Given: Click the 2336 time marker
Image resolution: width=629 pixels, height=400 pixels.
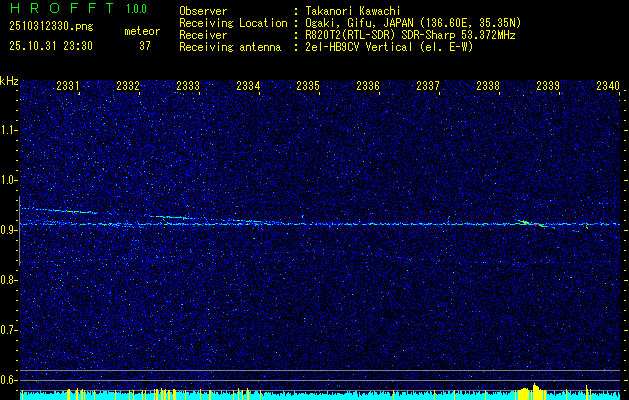Looking at the screenshot, I should coord(368,86).
